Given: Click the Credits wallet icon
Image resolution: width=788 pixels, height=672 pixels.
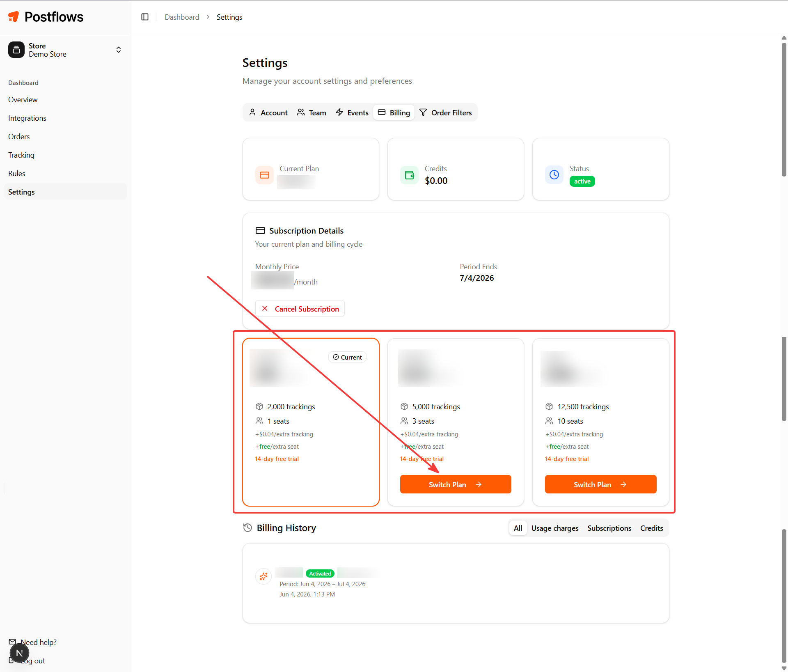Looking at the screenshot, I should pyautogui.click(x=409, y=175).
